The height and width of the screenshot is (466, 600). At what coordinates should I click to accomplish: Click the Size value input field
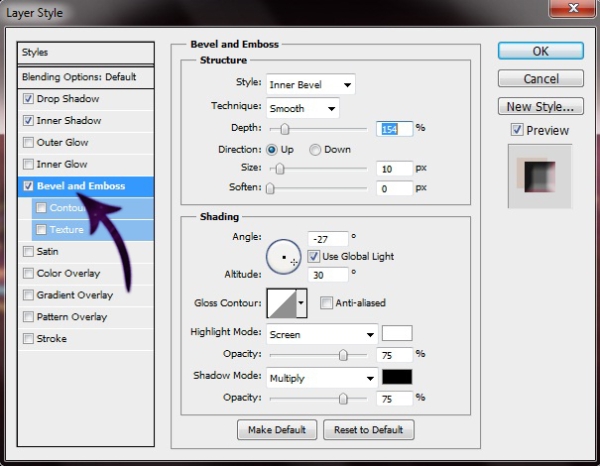click(394, 168)
